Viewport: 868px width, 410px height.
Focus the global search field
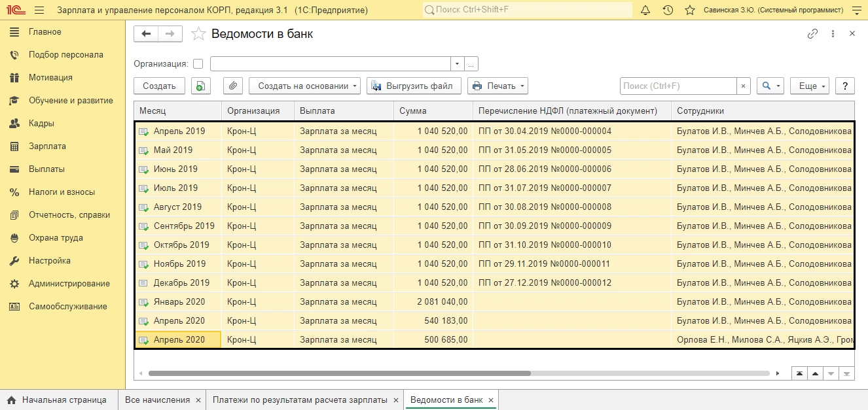click(x=528, y=10)
